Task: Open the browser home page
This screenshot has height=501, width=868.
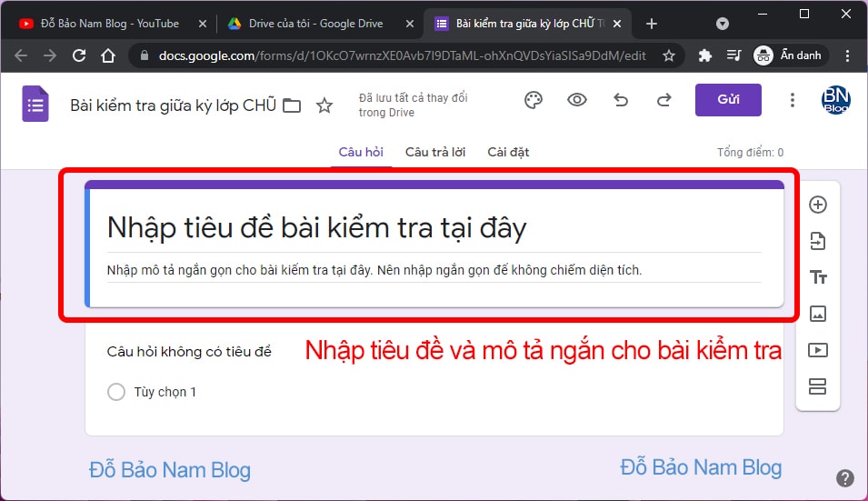Action: pos(108,55)
